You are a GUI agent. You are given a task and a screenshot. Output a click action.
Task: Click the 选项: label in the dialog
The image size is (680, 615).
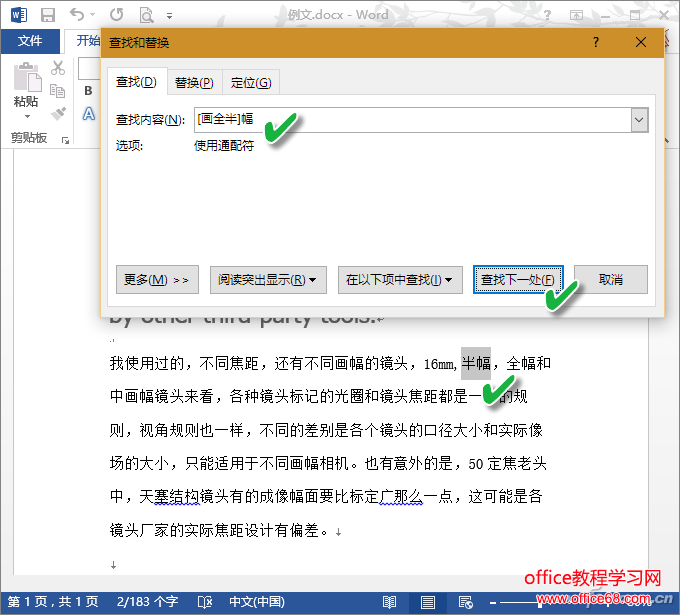point(129,146)
